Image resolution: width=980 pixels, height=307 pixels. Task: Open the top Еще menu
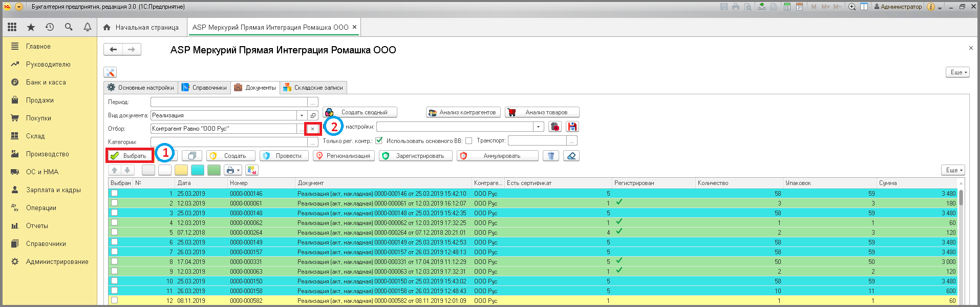coord(957,72)
